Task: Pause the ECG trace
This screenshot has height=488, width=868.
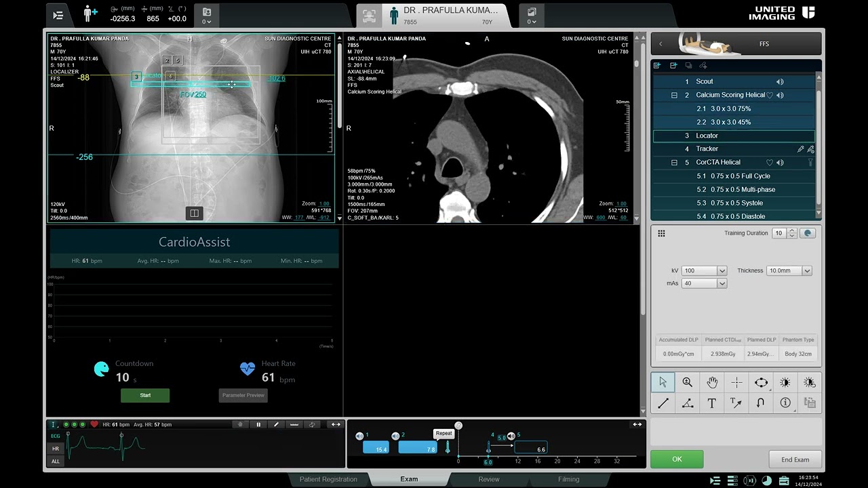Action: click(258, 424)
